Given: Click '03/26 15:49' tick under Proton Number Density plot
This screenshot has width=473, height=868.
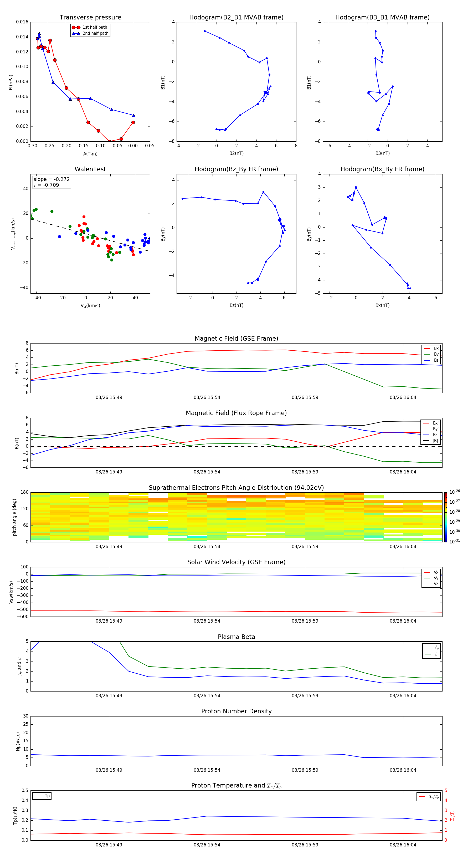Looking at the screenshot, I should click(109, 770).
